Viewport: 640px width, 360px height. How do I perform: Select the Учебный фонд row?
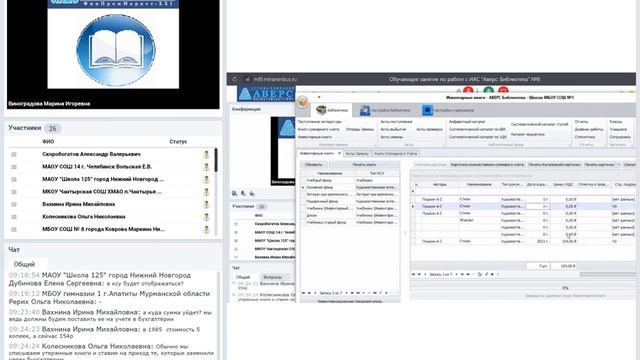click(350, 180)
